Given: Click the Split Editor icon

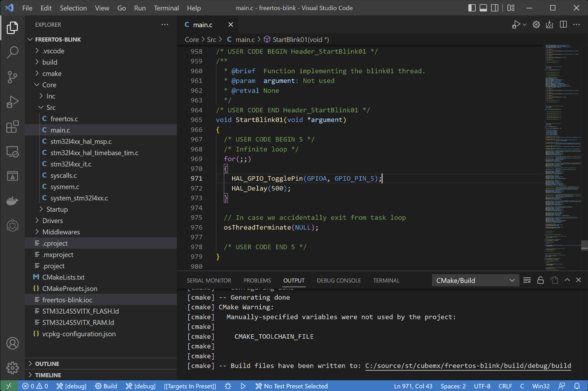Looking at the screenshot, I should coord(563,24).
